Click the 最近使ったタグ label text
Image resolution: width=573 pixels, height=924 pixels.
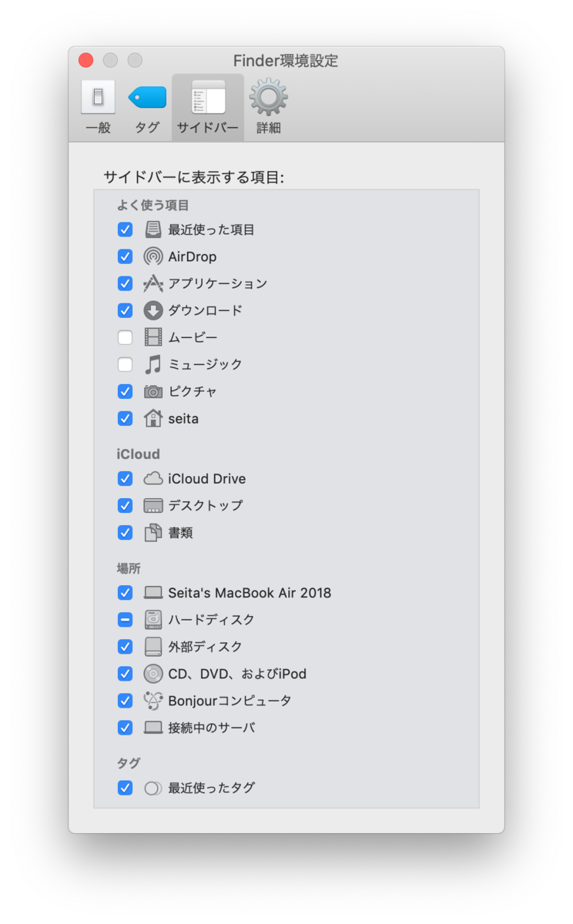pyautogui.click(x=211, y=788)
